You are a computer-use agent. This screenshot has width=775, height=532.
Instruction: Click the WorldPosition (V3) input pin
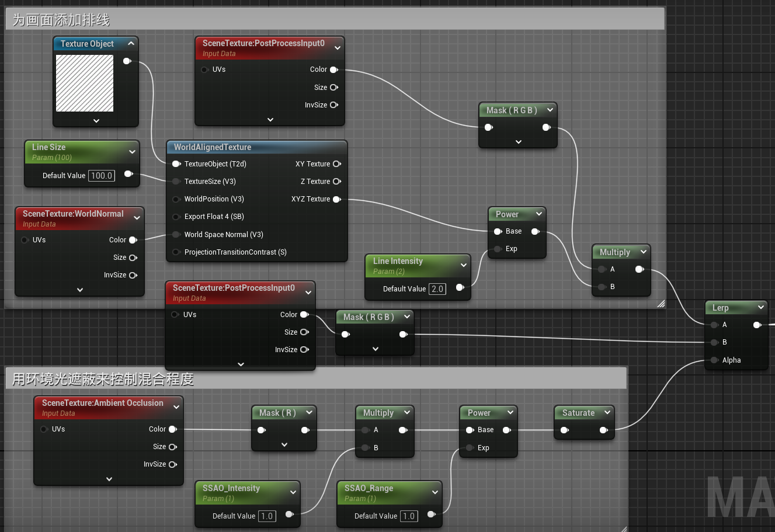coord(176,199)
